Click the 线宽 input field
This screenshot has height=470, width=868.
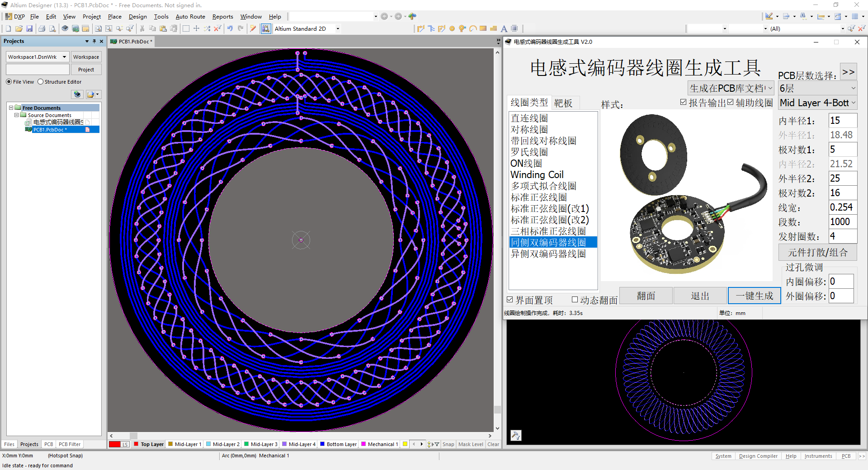[843, 207]
